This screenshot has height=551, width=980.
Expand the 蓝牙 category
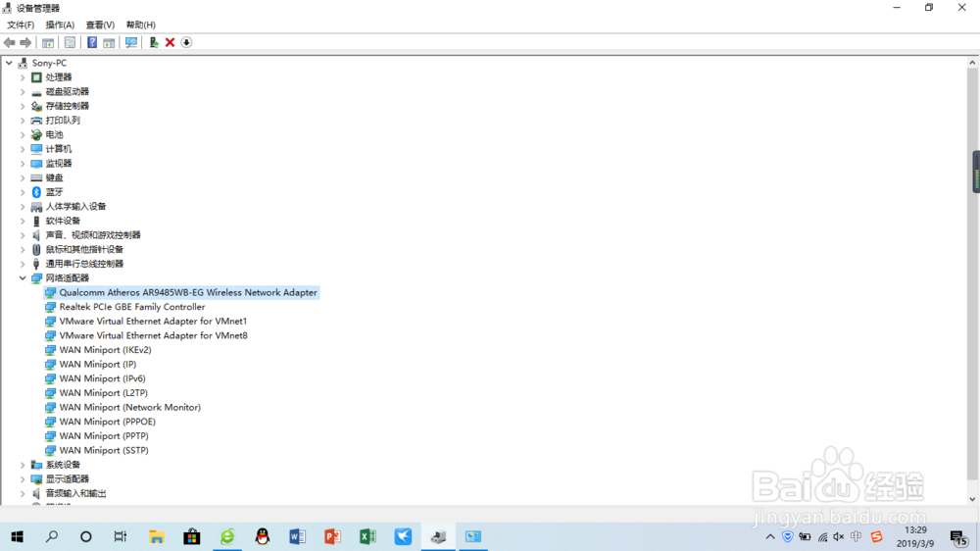(23, 192)
